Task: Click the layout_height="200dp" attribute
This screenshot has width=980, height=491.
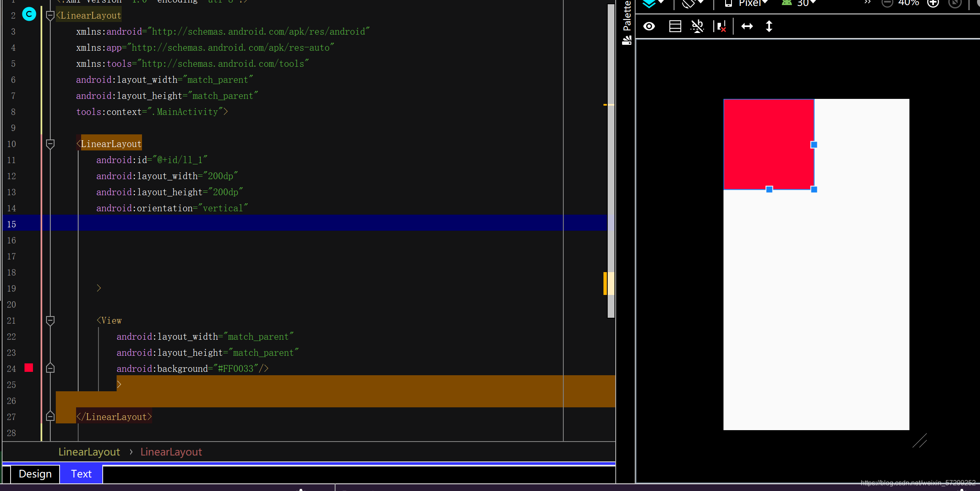Action: point(169,192)
